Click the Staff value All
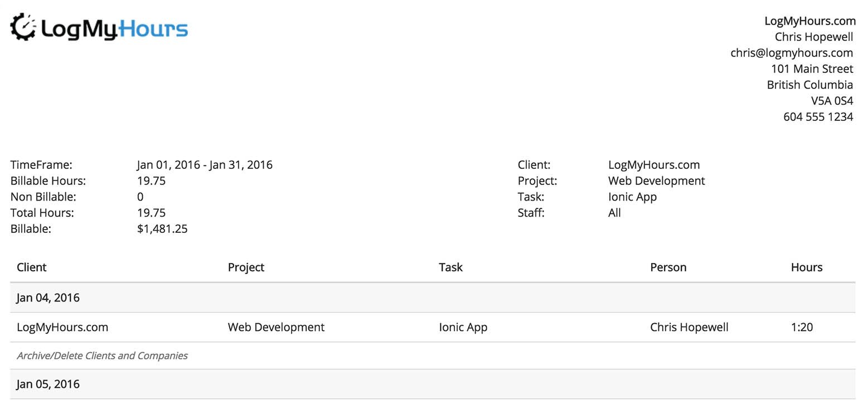The width and height of the screenshot is (868, 400). click(614, 213)
